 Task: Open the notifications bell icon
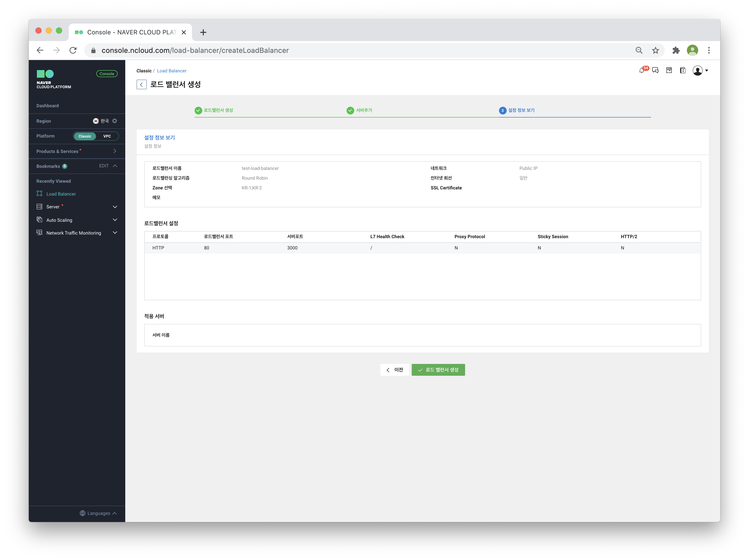point(641,70)
